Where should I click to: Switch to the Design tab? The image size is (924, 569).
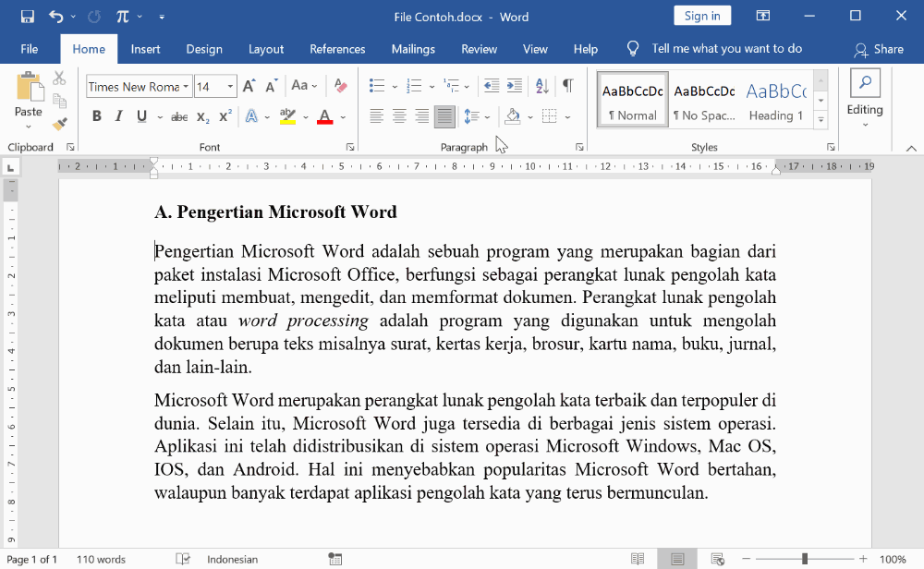[204, 50]
